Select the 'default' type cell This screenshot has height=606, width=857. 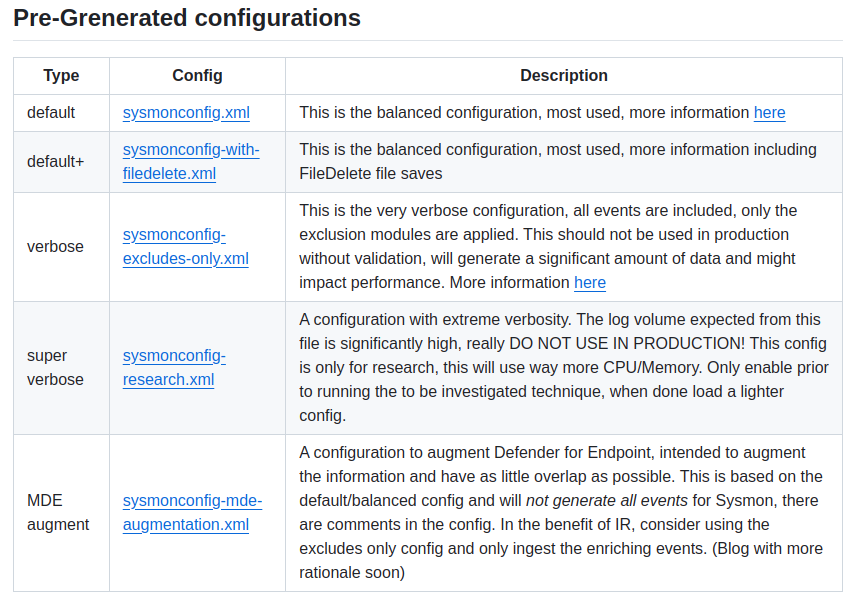[x=51, y=113]
